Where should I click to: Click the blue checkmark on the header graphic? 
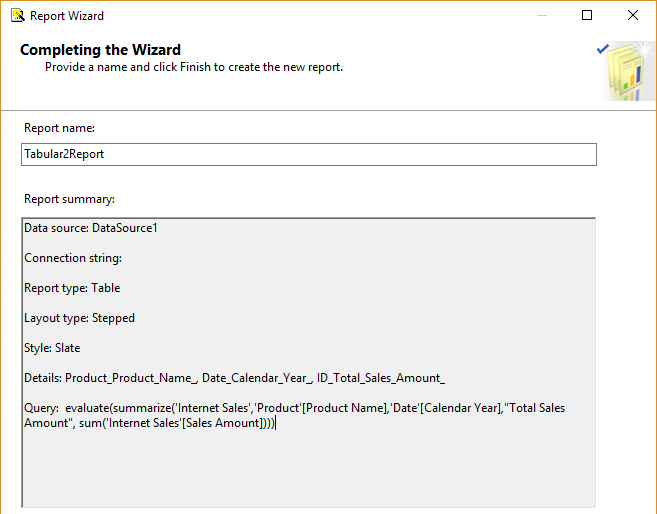[603, 48]
